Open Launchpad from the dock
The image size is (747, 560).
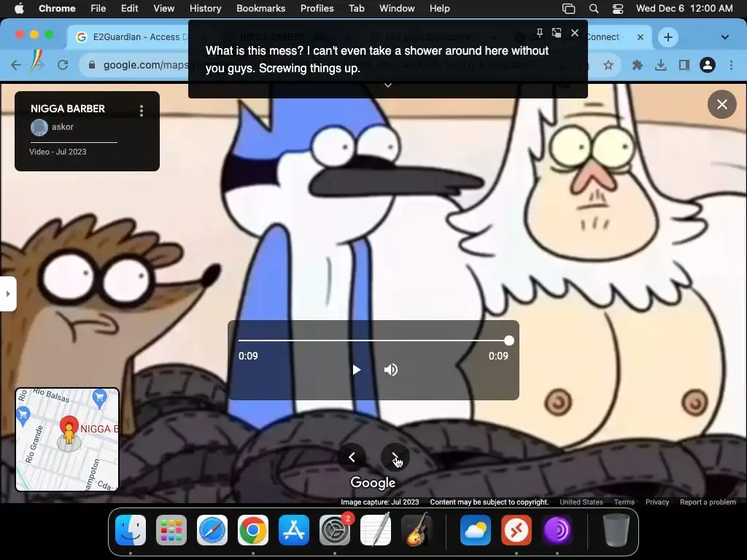click(171, 530)
